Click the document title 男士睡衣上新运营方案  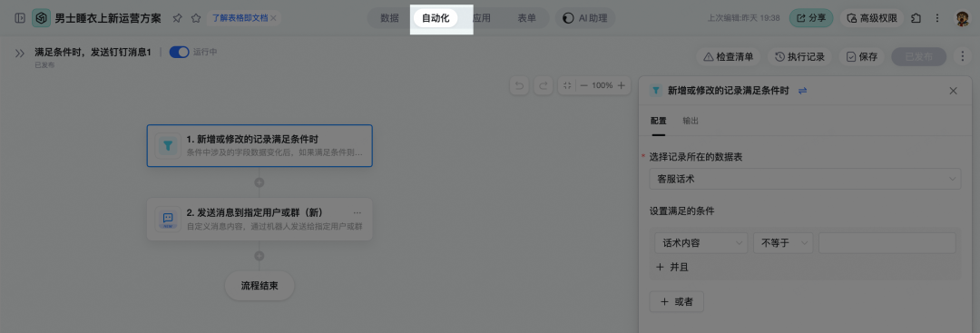pyautogui.click(x=107, y=19)
